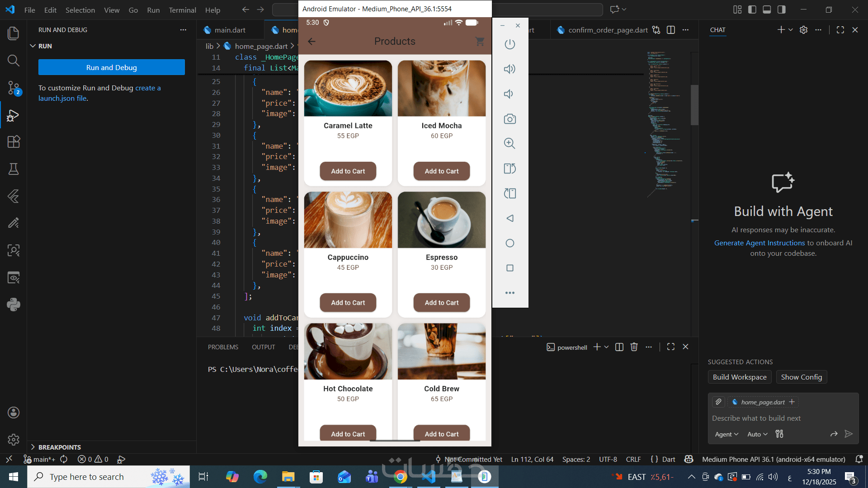The width and height of the screenshot is (868, 488).
Task: Open the Testing flask icon
Action: 14,169
